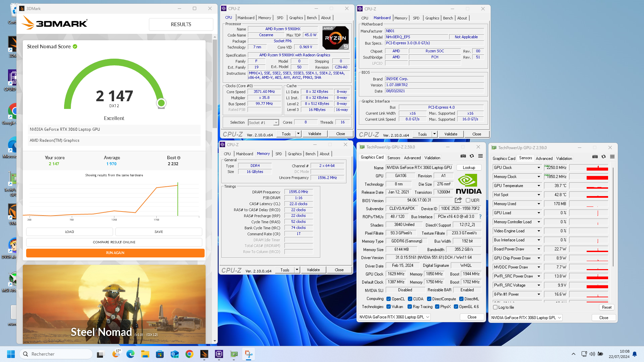Viewport: 644px width, 362px height.
Task: Switch to Bench tab in CPU-Z Mainboard window
Action: (x=448, y=18)
